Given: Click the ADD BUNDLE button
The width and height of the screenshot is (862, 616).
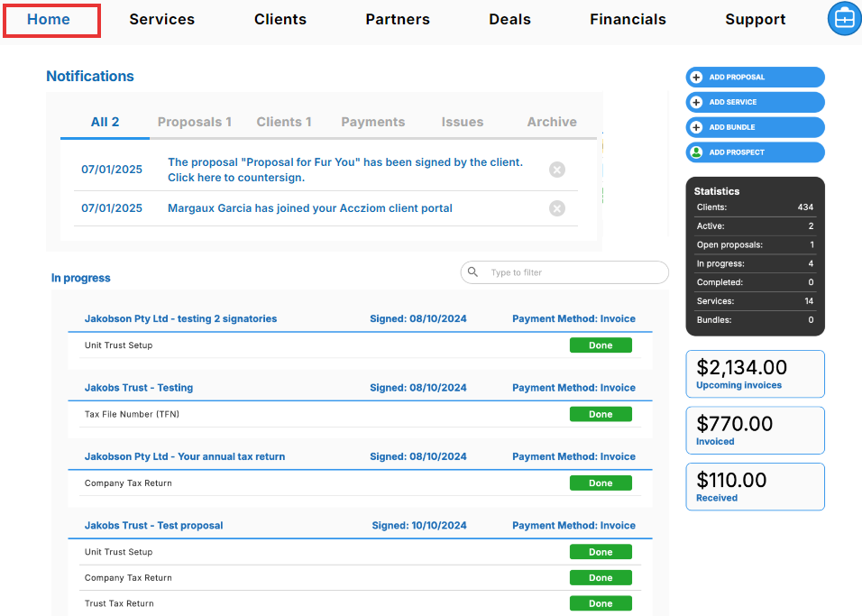Looking at the screenshot, I should coord(756,127).
